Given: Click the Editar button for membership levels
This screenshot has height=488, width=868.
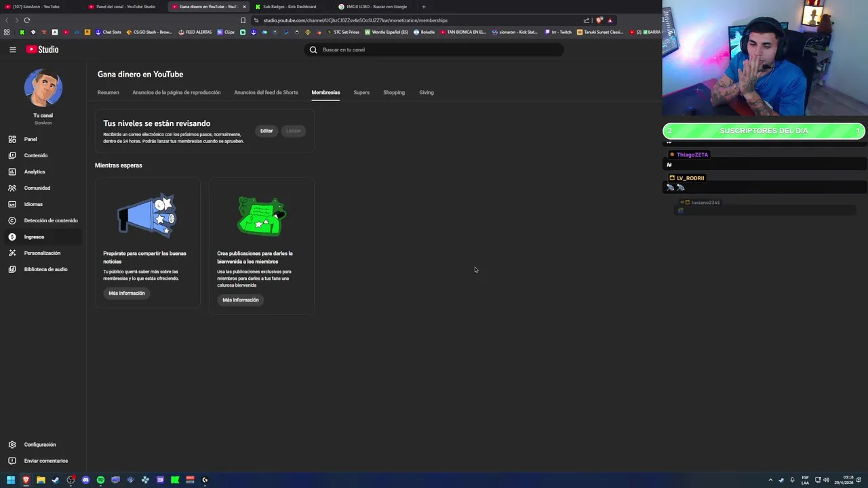Looking at the screenshot, I should point(267,131).
